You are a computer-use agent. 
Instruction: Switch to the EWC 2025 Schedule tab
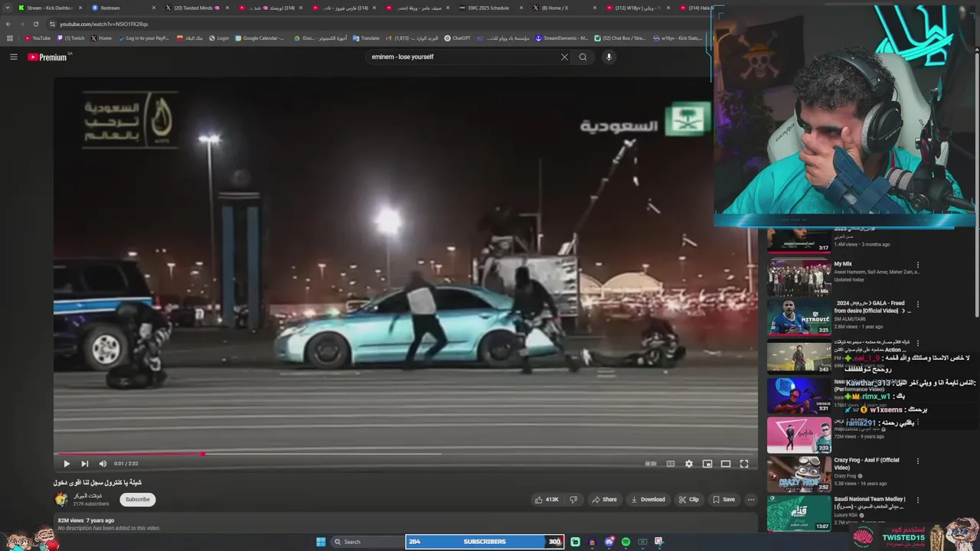[490, 8]
